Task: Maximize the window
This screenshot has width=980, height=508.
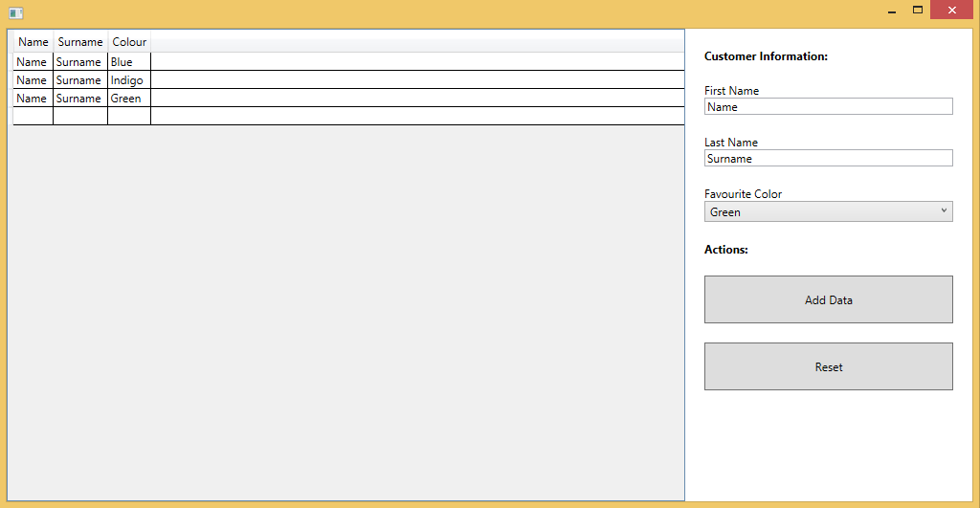Action: pyautogui.click(x=917, y=11)
